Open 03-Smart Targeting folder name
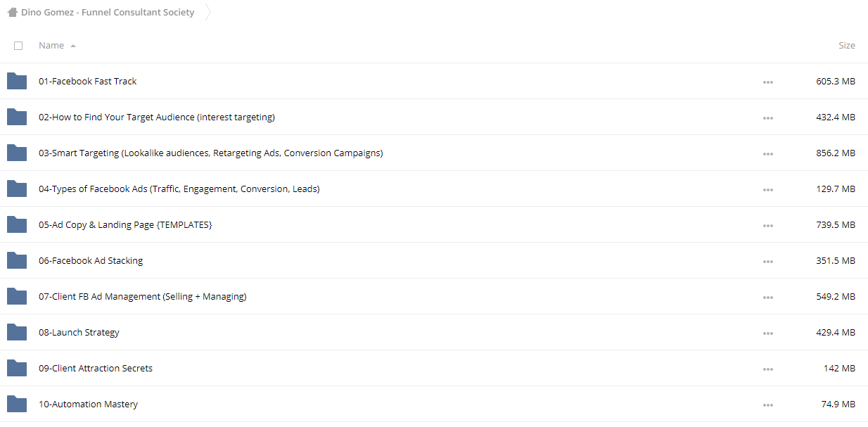 pos(211,153)
